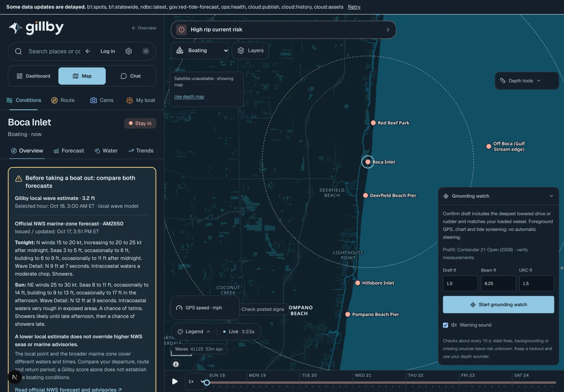Click the N avatar badge

[x=14, y=377]
